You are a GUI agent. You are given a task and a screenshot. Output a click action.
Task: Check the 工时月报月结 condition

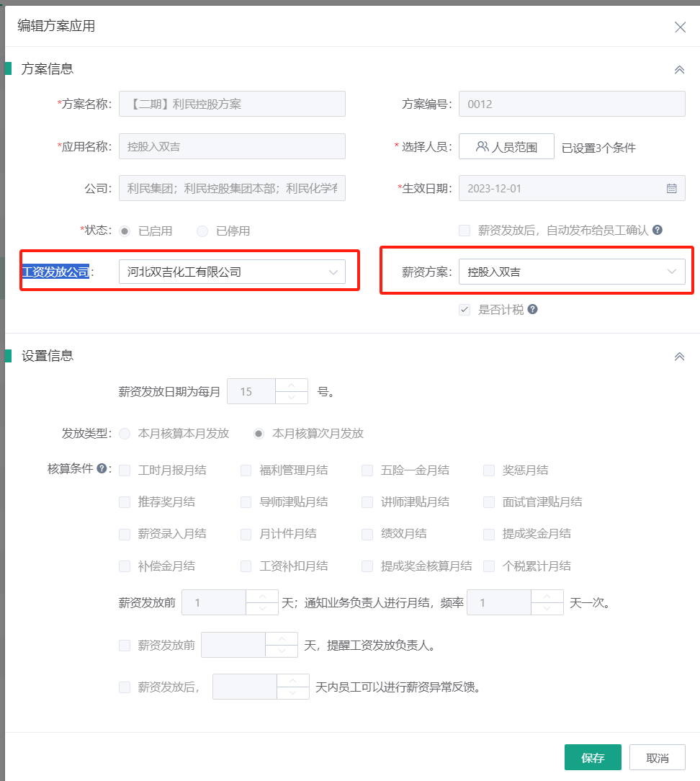click(123, 470)
